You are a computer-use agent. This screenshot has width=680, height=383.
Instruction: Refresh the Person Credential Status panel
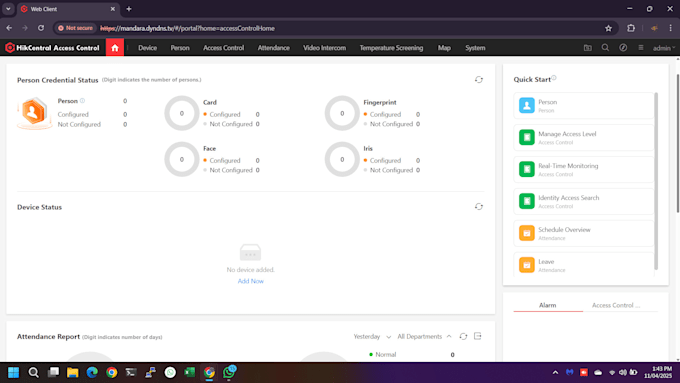[x=478, y=80]
